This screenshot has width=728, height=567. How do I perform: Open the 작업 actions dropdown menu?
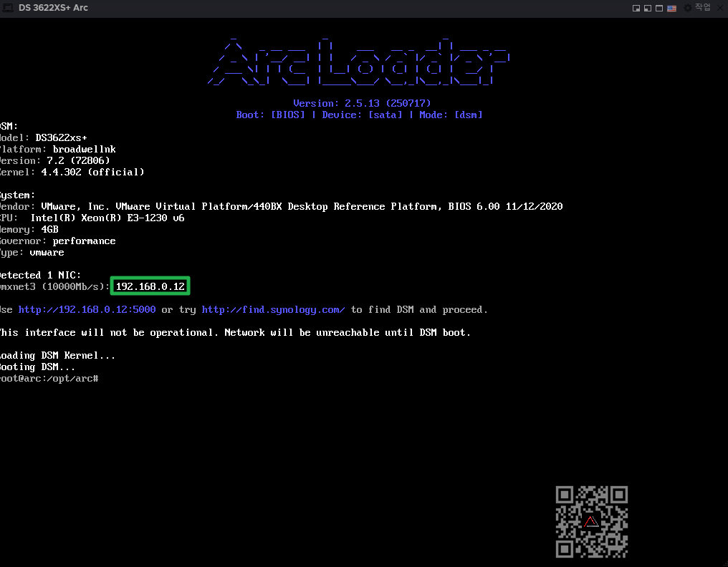pyautogui.click(x=702, y=8)
